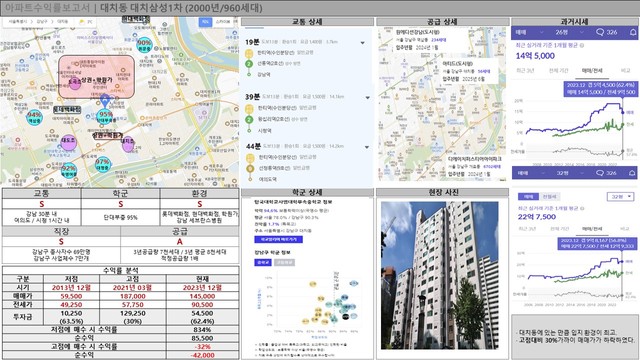
Task: Click the blue unit-count link in the top supply card
Action: tap(439, 40)
